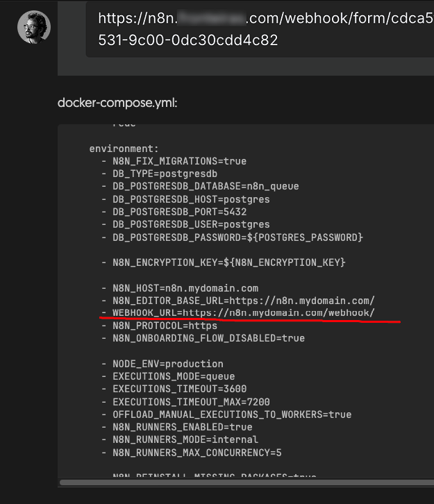Click the DB_POSTGRESDB_HOST=postgres line

pos(191,199)
